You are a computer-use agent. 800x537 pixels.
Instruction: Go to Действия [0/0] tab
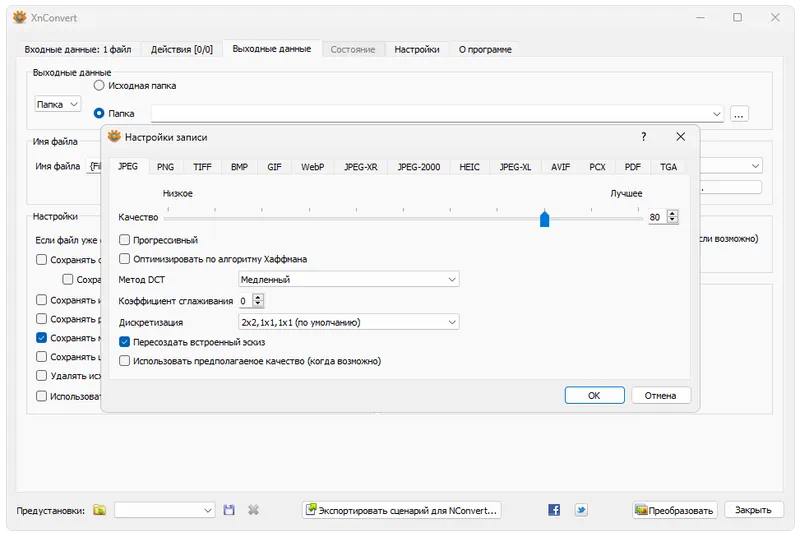[182, 49]
